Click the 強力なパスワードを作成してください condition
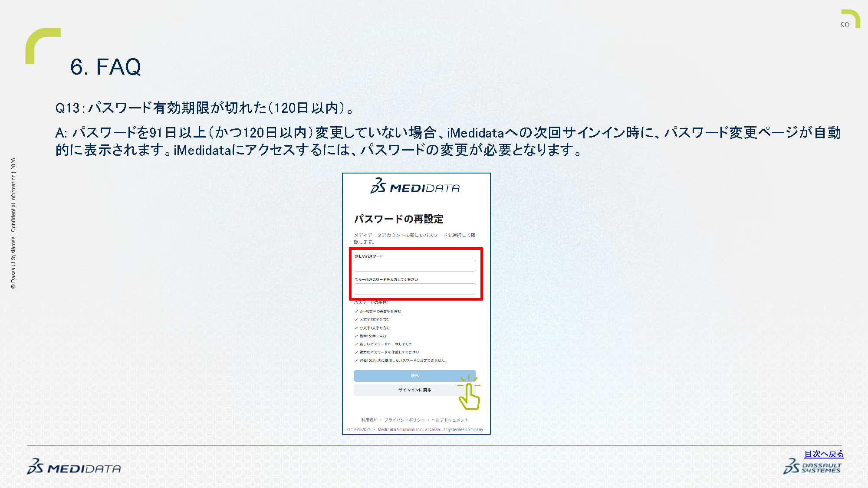The width and height of the screenshot is (868, 488). click(387, 352)
